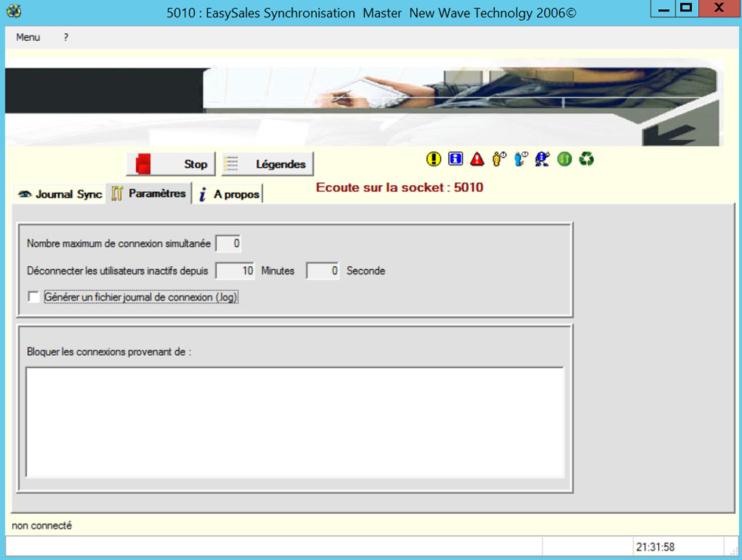Click the red warning triangle icon
Image resolution: width=742 pixels, height=560 pixels.
pos(477,159)
